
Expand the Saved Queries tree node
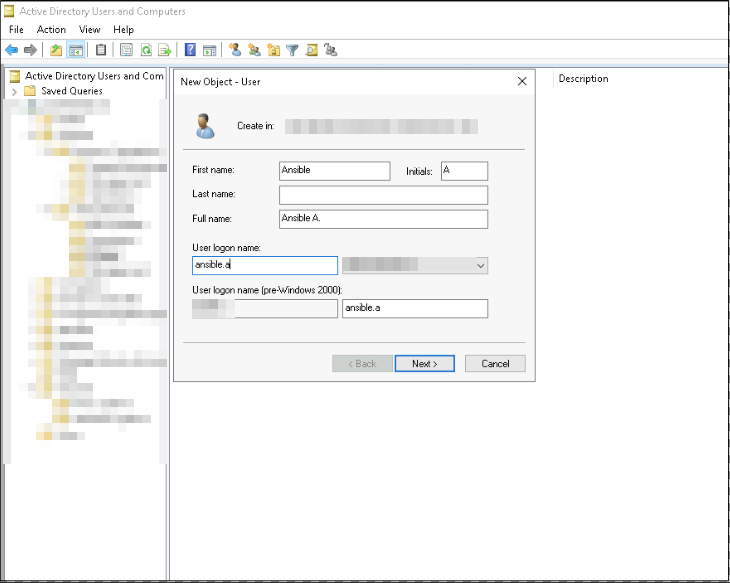14,91
